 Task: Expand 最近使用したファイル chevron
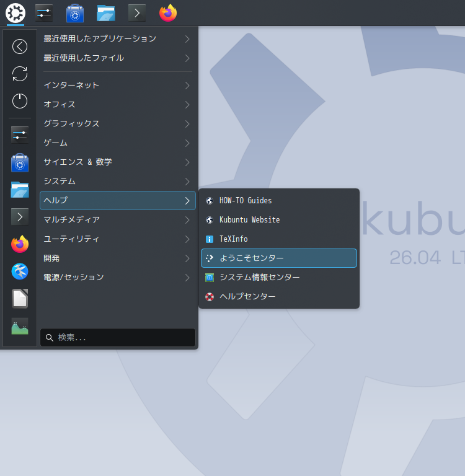click(x=187, y=58)
